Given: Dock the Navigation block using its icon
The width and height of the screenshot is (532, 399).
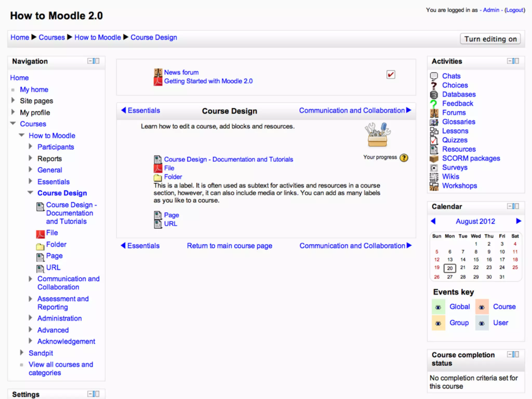Looking at the screenshot, I should (96, 61).
